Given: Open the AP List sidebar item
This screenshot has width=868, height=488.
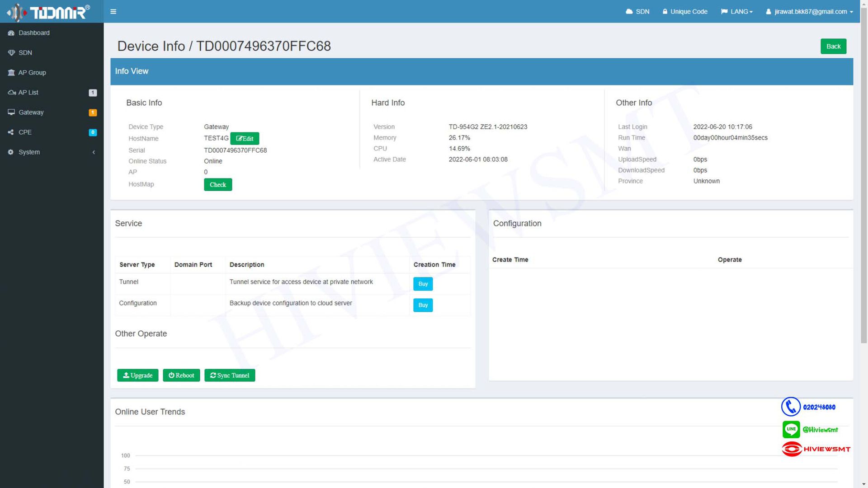Looking at the screenshot, I should point(28,93).
